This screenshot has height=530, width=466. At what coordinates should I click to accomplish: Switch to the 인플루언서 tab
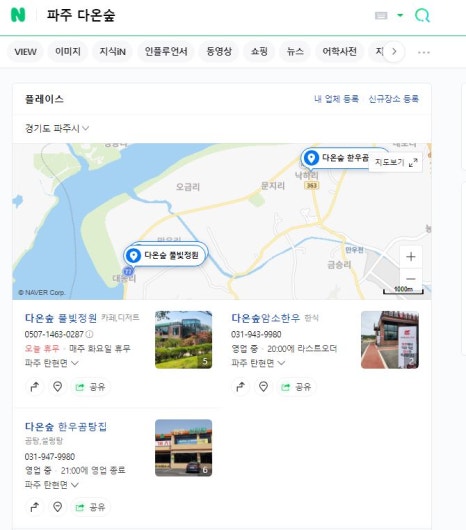pos(166,51)
